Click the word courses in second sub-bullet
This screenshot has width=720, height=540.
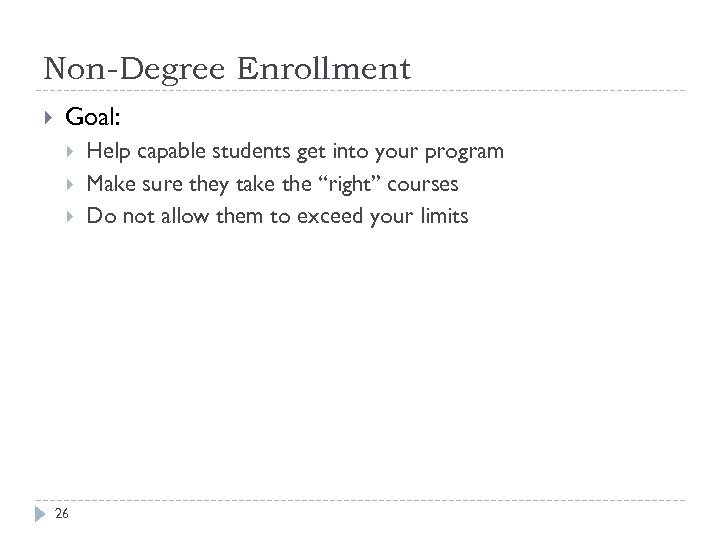421,184
